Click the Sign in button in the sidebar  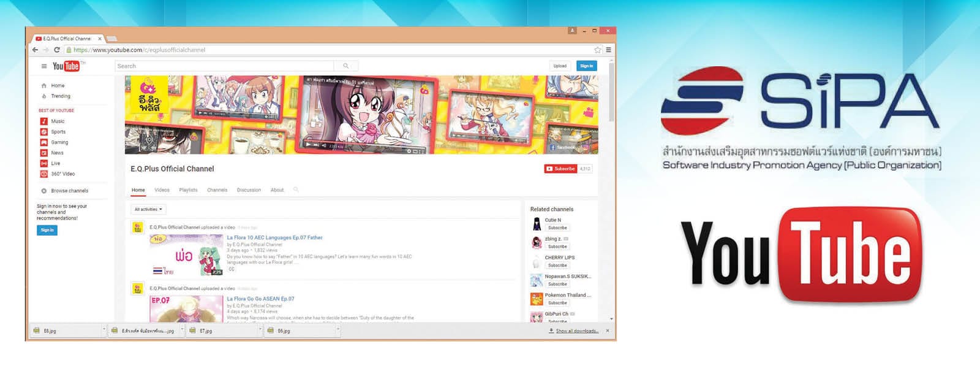[x=47, y=230]
